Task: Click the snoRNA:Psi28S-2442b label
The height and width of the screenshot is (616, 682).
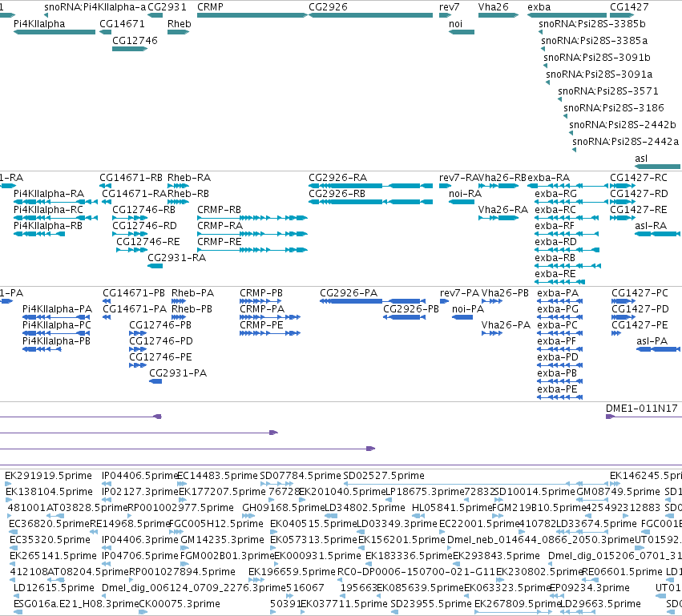Action: [x=623, y=125]
